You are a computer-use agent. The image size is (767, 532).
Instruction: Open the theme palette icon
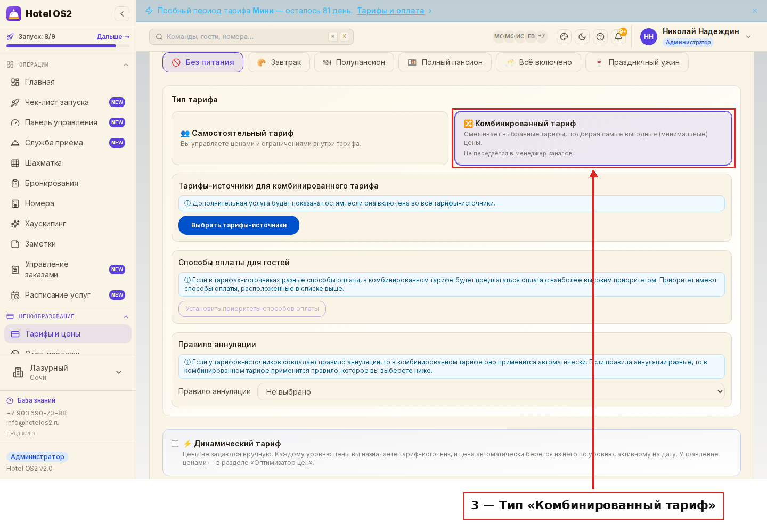tap(564, 37)
